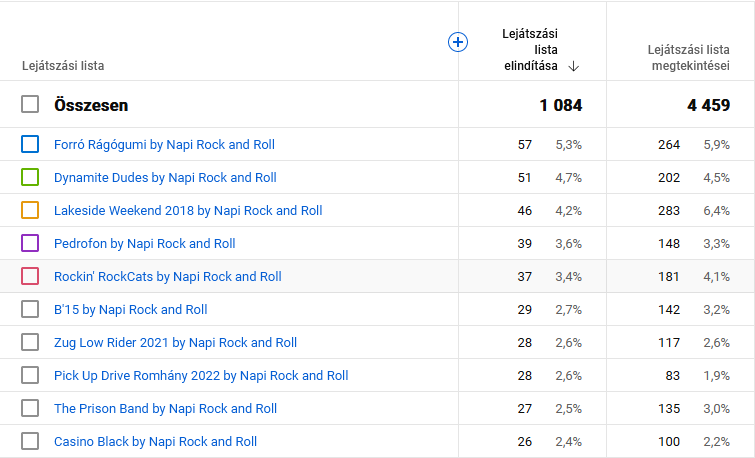Click the descending sort arrow icon

573,67
